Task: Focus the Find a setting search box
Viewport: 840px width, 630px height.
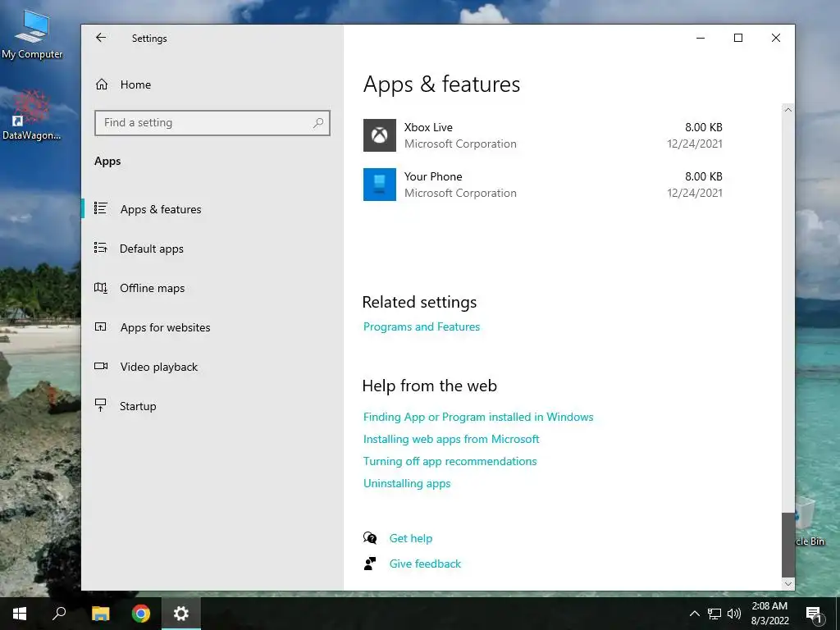Action: [x=212, y=123]
